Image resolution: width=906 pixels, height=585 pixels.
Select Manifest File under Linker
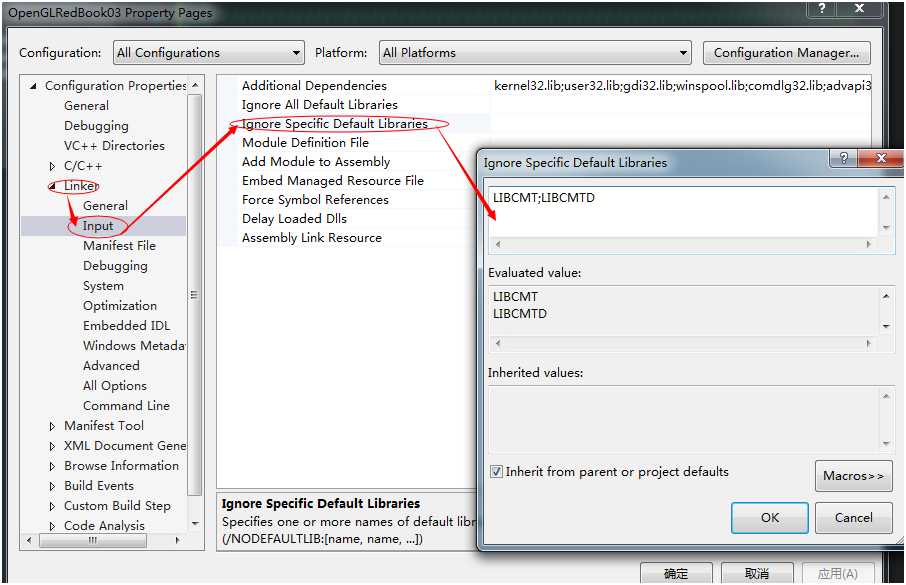coord(119,246)
